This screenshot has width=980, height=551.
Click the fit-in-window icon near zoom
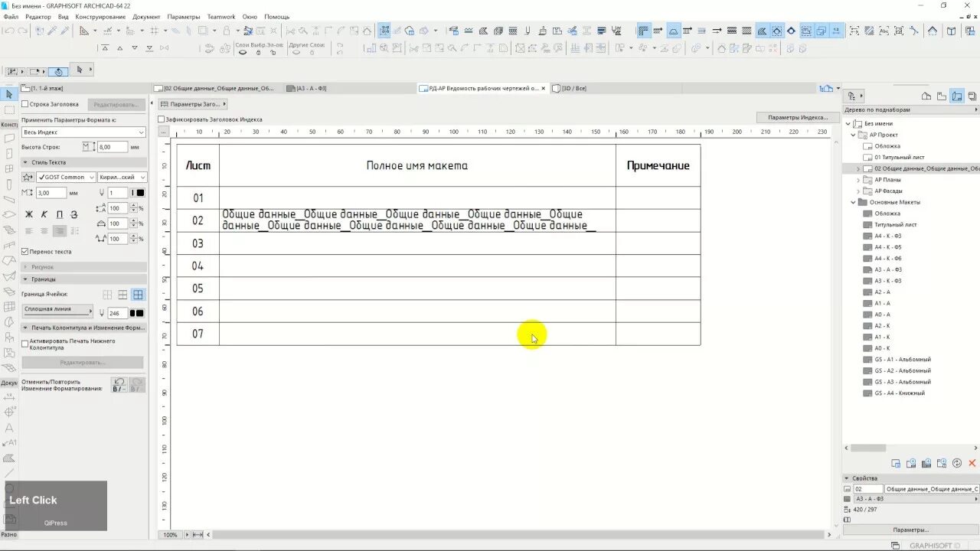click(198, 535)
